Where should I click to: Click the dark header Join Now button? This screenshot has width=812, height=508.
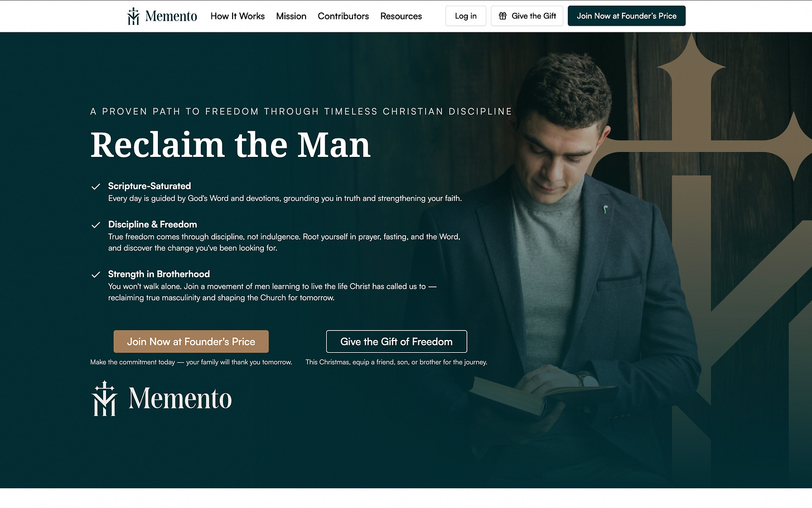coord(627,16)
